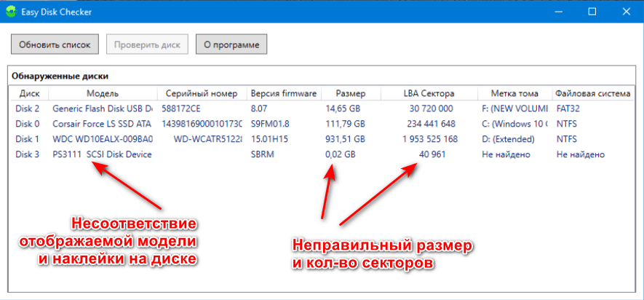
Task: Click the Размер column header
Action: (351, 94)
